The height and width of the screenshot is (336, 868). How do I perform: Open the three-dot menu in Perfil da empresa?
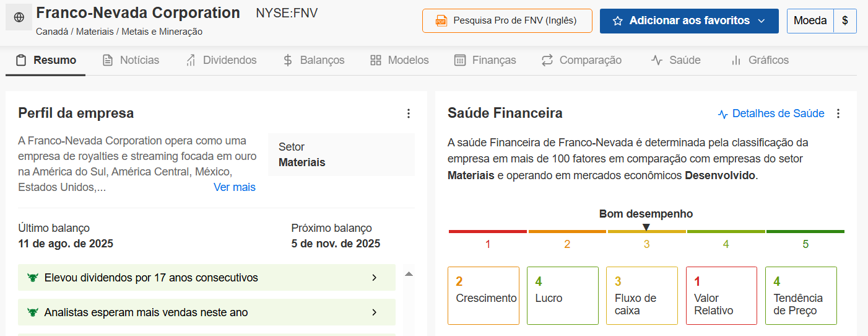(408, 113)
